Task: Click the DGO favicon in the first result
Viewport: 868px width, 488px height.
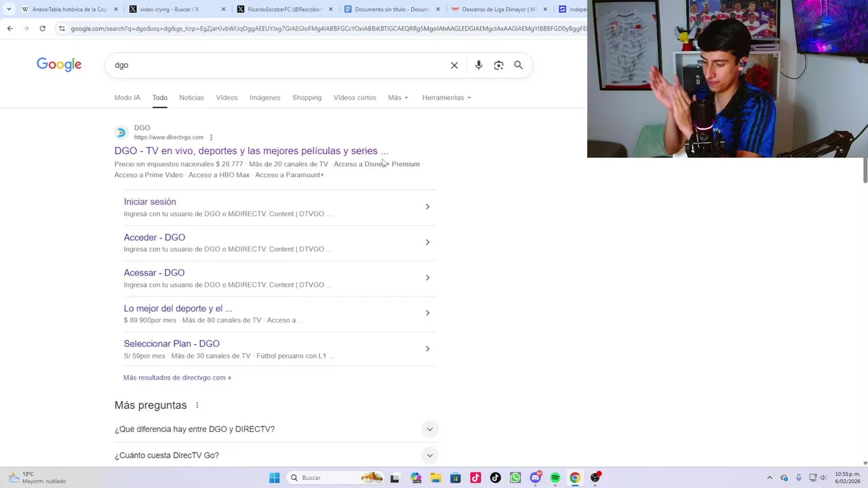Action: coord(121,132)
